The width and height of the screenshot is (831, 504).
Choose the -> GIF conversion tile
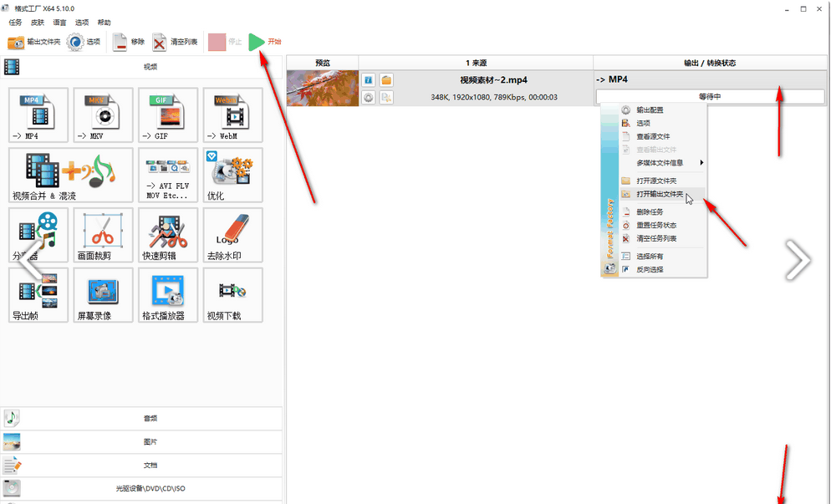click(x=167, y=115)
